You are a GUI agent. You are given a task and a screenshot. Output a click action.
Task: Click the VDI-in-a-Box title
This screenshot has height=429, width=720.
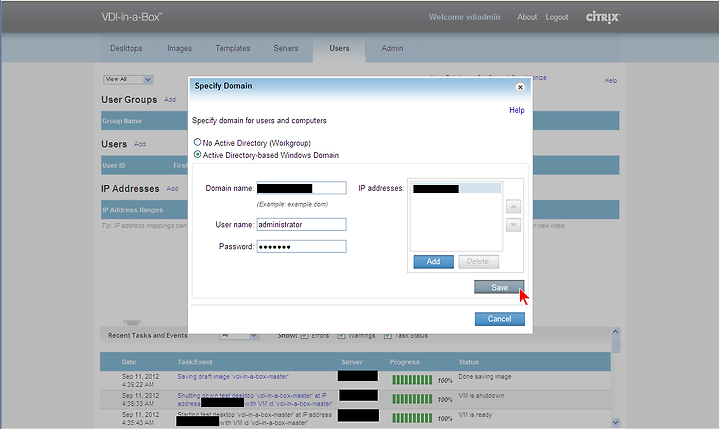coord(131,17)
